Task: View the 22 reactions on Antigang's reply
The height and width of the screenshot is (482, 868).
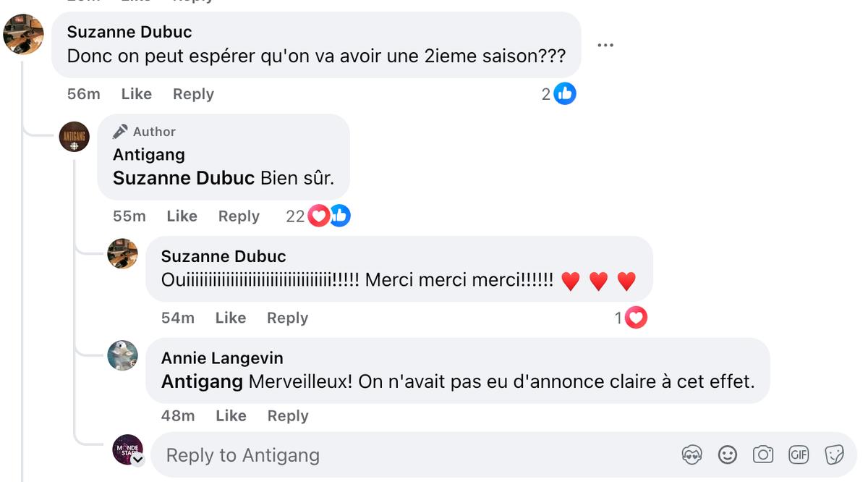Action: pos(316,216)
